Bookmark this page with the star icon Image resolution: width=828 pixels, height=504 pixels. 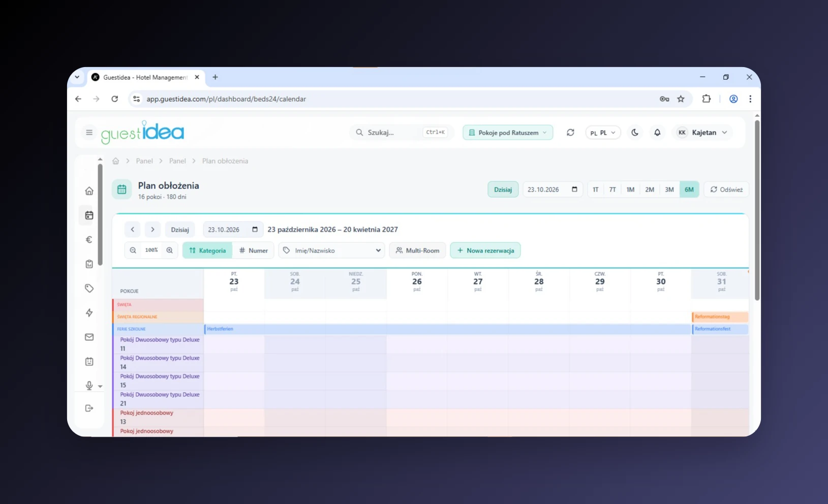click(681, 99)
